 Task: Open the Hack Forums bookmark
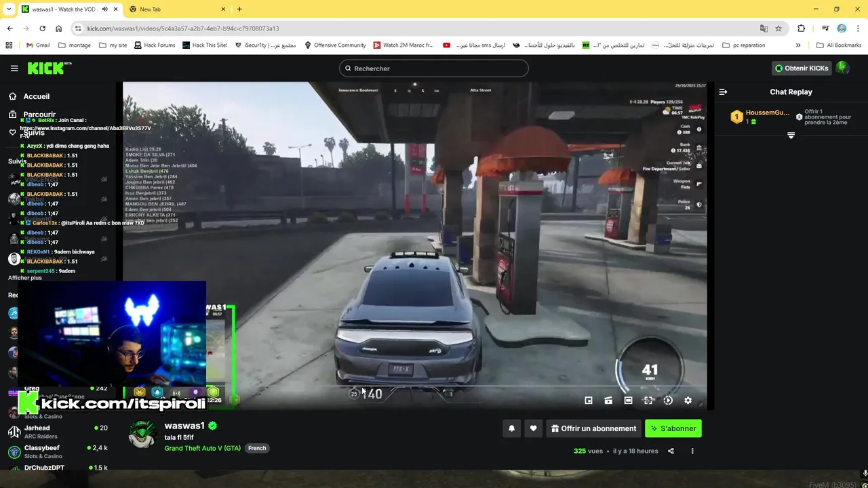[x=155, y=45]
